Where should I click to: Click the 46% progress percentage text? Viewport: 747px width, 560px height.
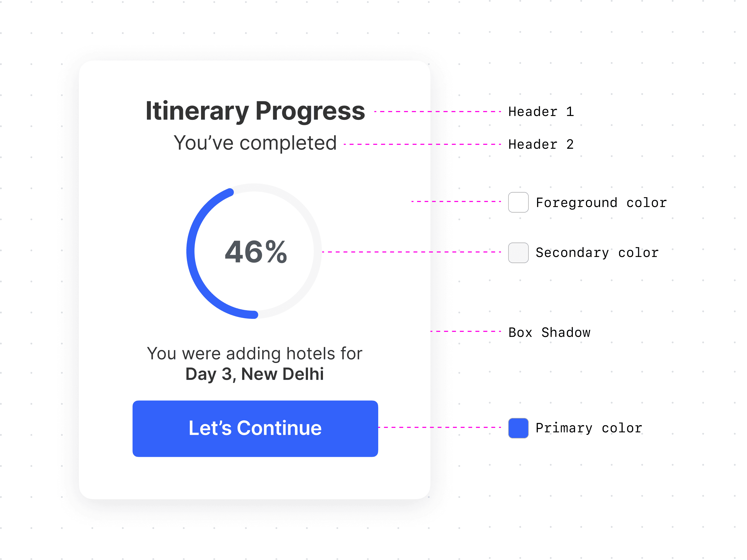tap(256, 252)
